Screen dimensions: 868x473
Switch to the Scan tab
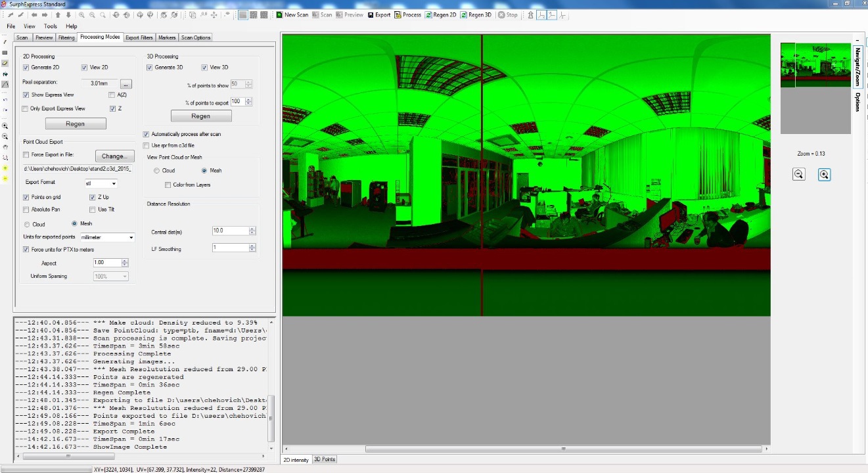[22, 37]
